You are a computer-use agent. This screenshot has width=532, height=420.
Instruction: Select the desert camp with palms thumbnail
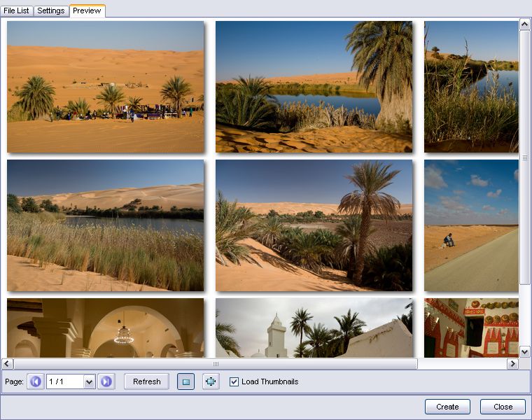tap(106, 87)
